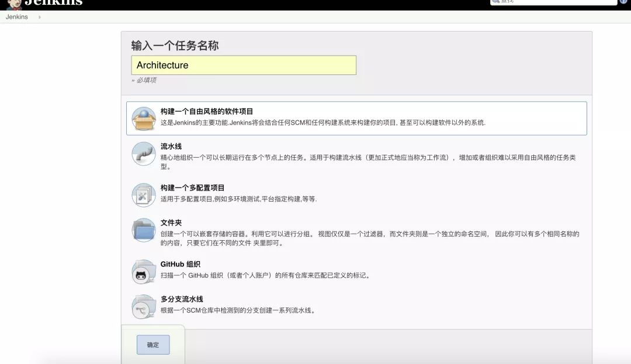This screenshot has width=631, height=364.
Task: Click the Pipeline (流水线) pipe icon
Action: (x=144, y=154)
